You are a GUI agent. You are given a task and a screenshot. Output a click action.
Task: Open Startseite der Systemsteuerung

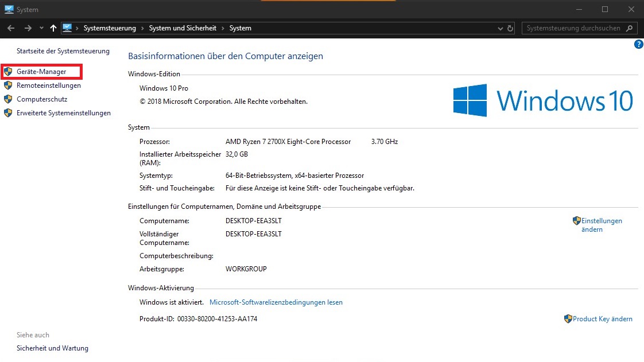63,51
